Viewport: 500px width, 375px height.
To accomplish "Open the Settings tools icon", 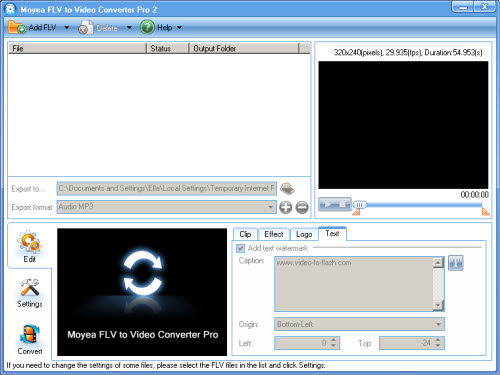I will tap(30, 287).
